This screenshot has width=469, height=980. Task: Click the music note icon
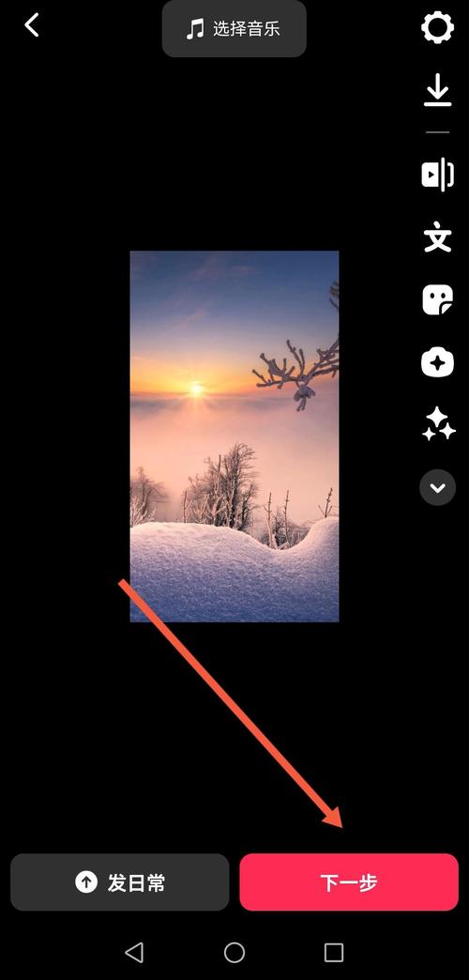tap(195, 29)
